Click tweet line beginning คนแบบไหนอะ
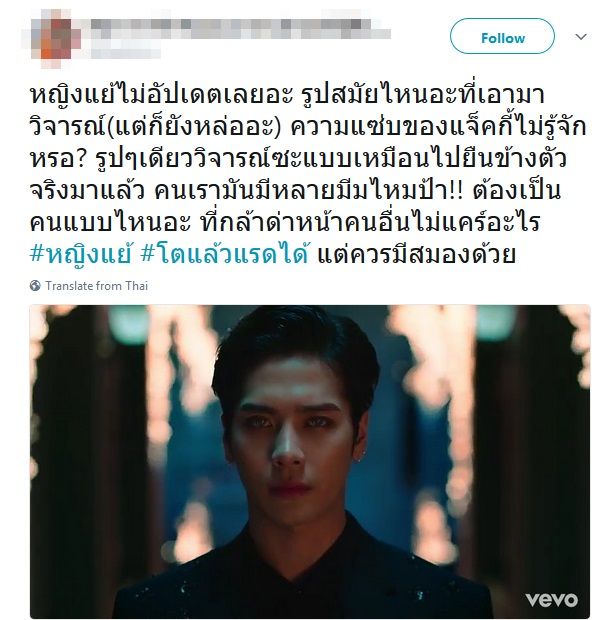The width and height of the screenshot is (615, 620). tap(285, 223)
